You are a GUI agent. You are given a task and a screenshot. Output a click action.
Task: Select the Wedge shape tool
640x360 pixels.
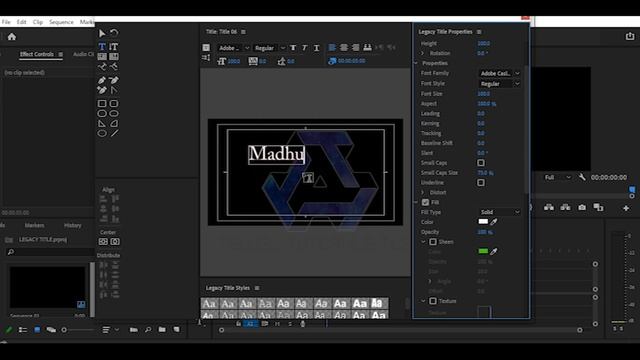(102, 123)
